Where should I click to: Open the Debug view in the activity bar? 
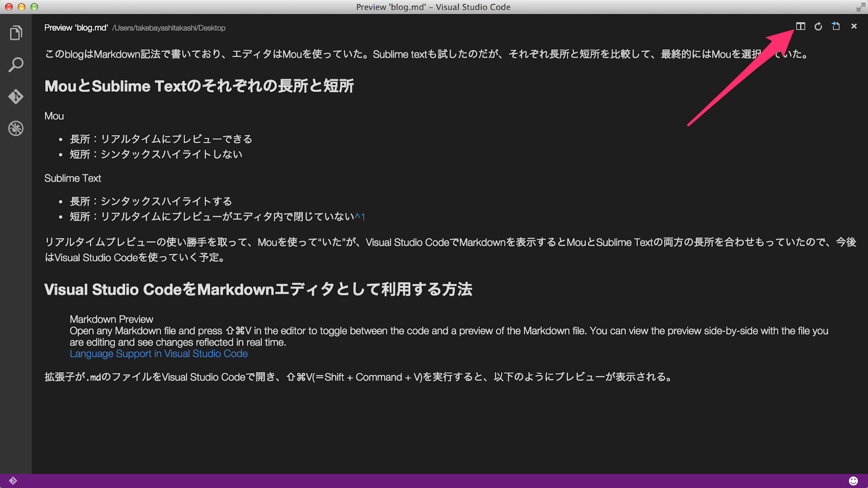click(16, 128)
